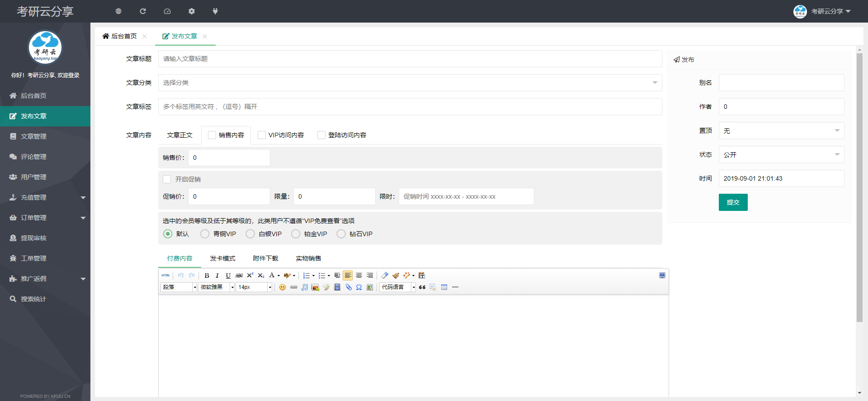Viewport: 868px width, 401px height.
Task: Switch editor to HTML source mode
Action: [166, 275]
